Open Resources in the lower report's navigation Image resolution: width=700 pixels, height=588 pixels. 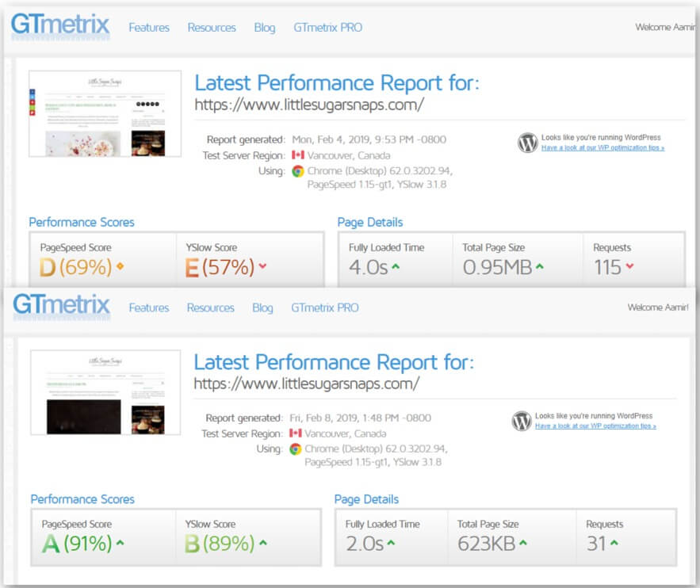[x=211, y=307]
